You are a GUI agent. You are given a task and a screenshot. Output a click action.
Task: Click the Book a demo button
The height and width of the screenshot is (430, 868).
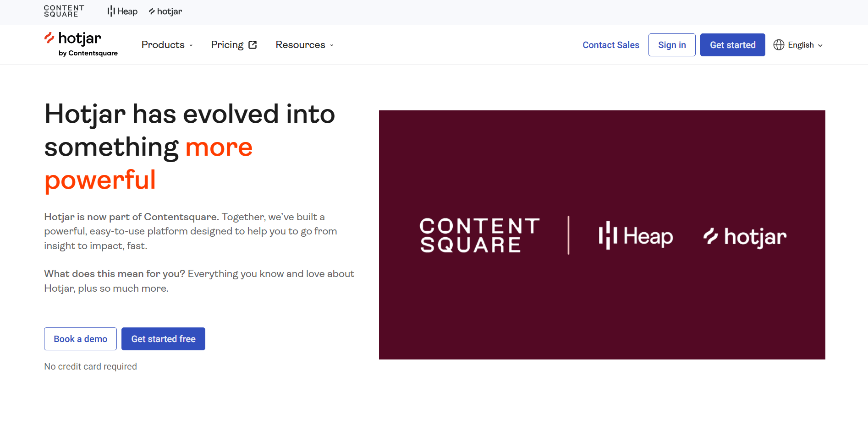click(80, 339)
